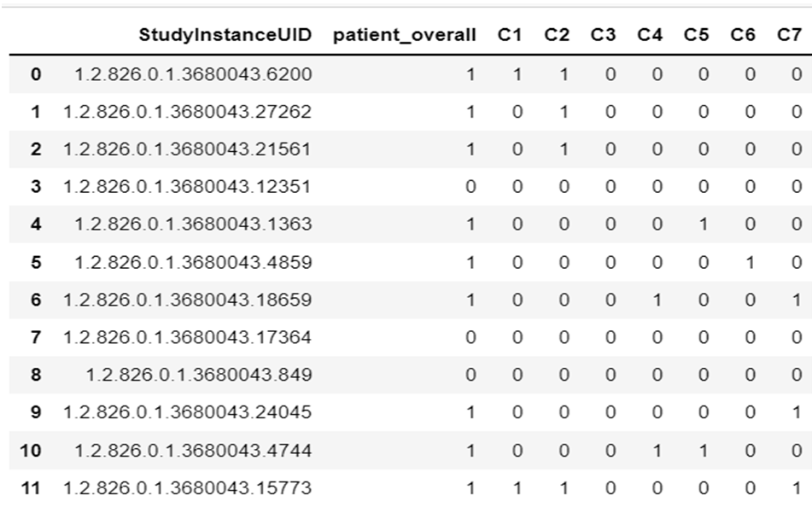Select UID cell ending in 849
Screen dimensions: 812x513
(198, 375)
